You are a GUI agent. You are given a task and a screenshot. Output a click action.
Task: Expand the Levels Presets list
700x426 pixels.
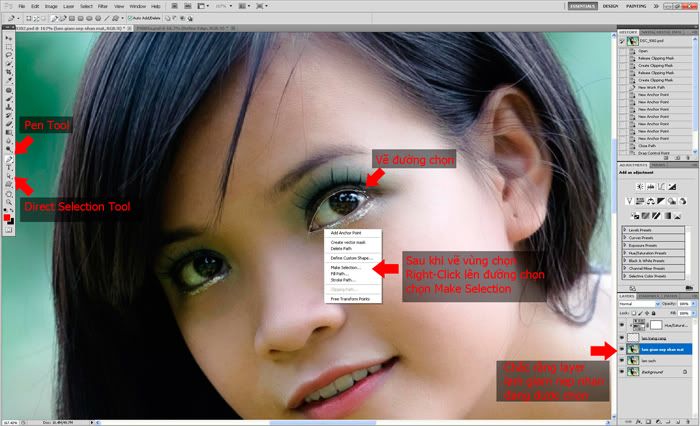click(625, 230)
